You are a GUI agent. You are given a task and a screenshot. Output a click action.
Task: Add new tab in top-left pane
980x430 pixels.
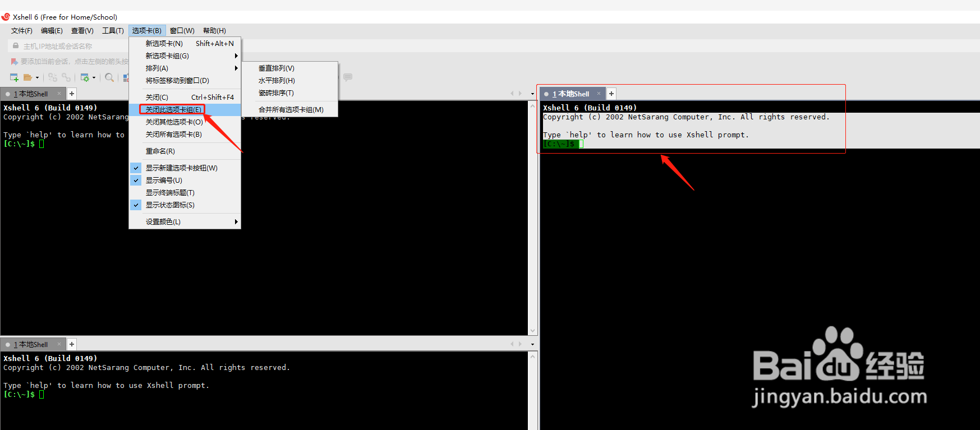pos(72,94)
